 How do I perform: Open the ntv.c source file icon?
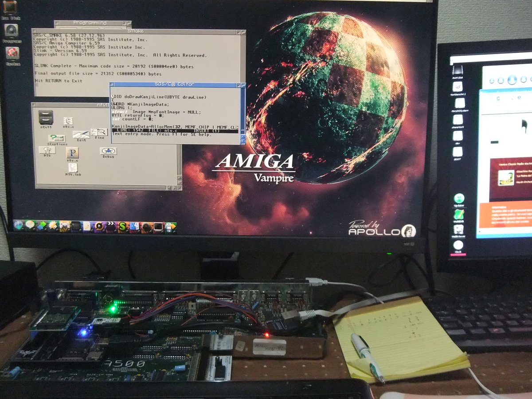[x=68, y=122]
